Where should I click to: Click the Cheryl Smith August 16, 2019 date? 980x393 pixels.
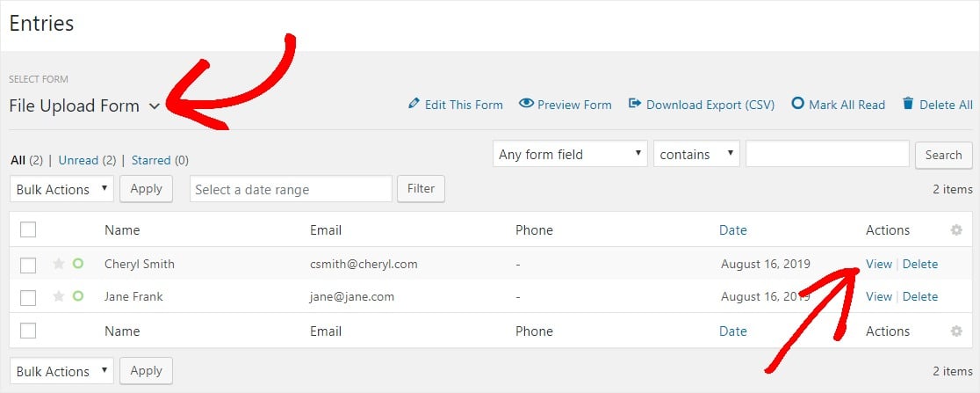pos(766,264)
